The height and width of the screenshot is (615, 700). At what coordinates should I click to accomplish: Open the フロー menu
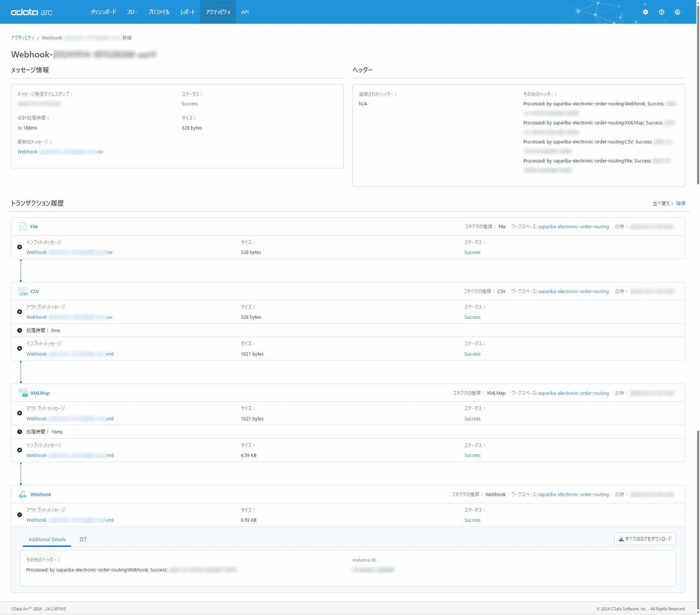pyautogui.click(x=132, y=12)
